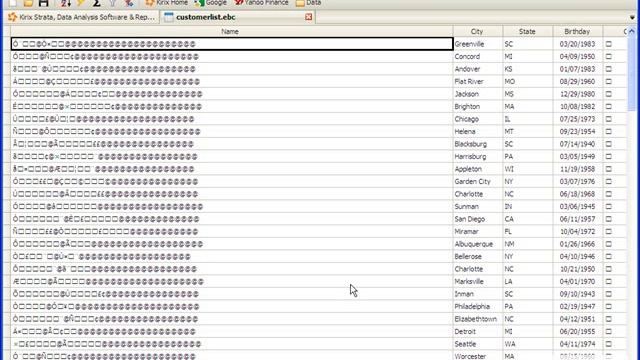Select the Detroit city cell
The image size is (640, 360).
click(x=478, y=331)
